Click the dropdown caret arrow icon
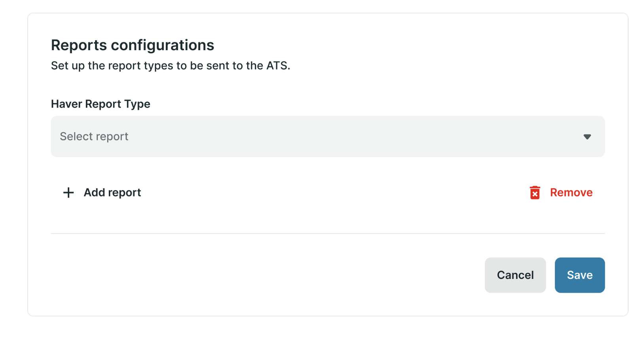This screenshot has width=644, height=337. tap(587, 137)
